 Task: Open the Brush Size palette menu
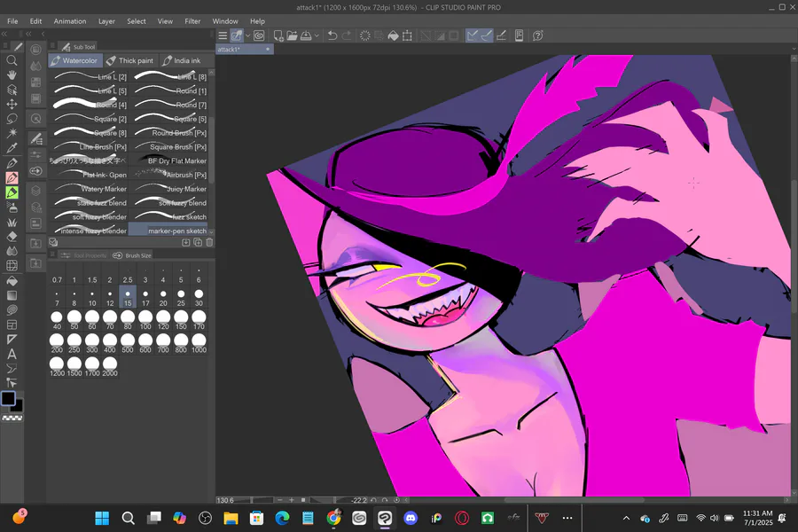pos(52,254)
